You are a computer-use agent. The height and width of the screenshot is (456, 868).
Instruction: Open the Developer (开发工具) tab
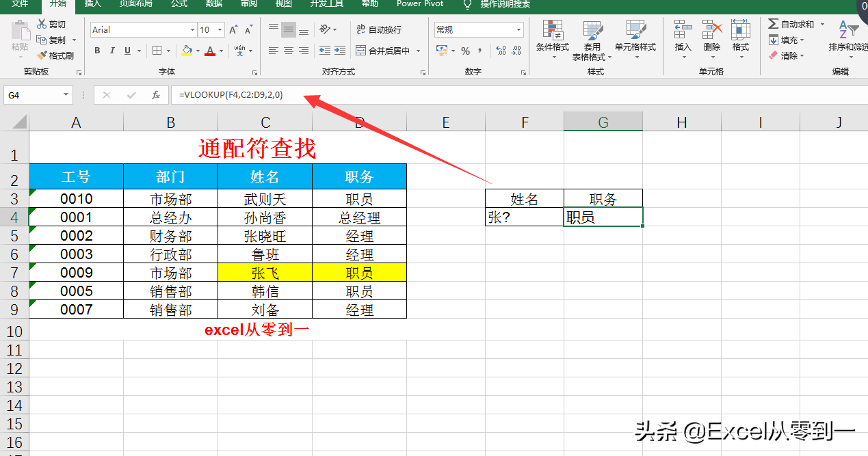(x=328, y=4)
